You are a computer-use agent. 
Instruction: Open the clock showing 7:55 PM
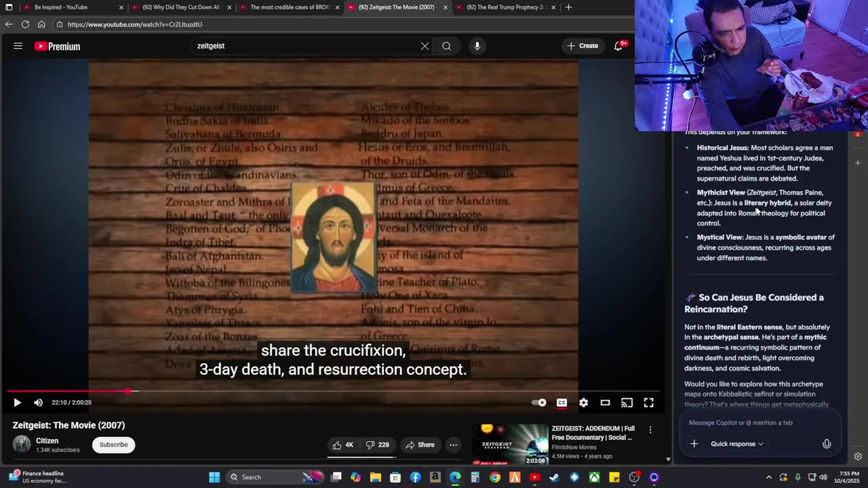pyautogui.click(x=848, y=477)
